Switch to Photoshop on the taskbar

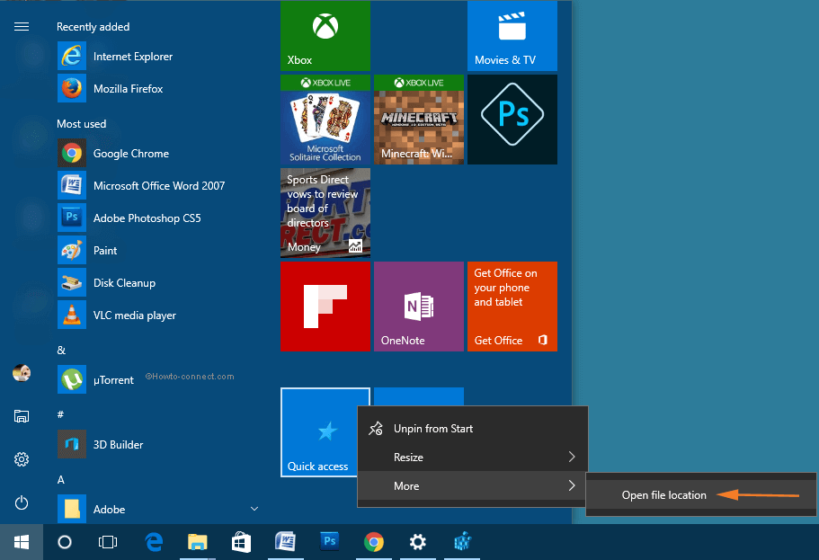(x=330, y=542)
